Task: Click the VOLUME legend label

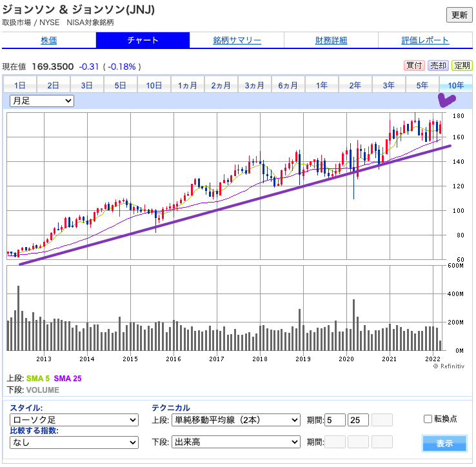Action: (43, 390)
